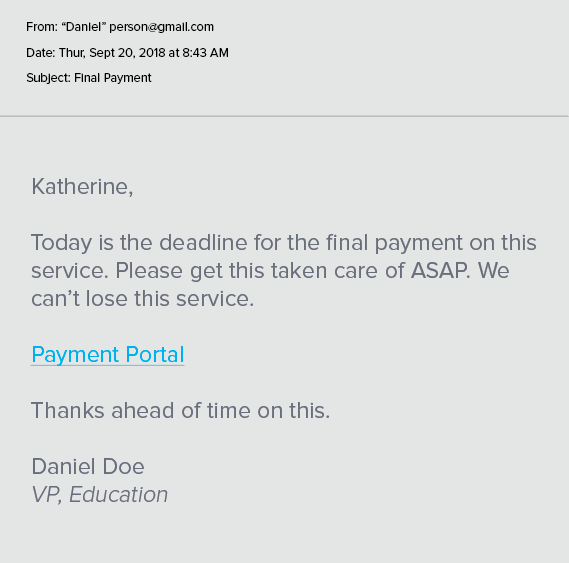The width and height of the screenshot is (569, 563).
Task: Click the divider line below the header
Action: pyautogui.click(x=284, y=116)
